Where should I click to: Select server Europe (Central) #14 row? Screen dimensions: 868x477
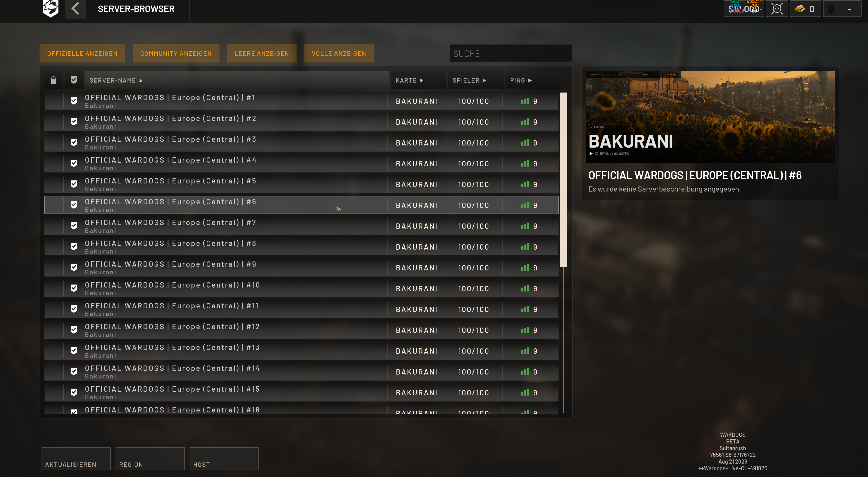[301, 372]
